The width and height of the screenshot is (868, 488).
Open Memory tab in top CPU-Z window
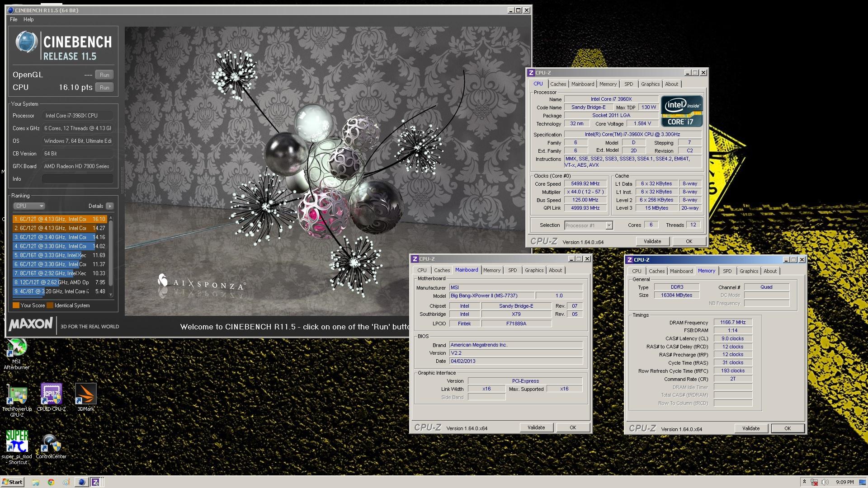[608, 84]
